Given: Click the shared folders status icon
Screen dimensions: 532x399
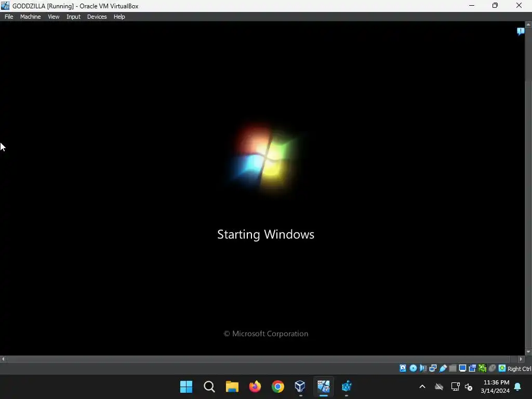Looking at the screenshot, I should (453, 368).
